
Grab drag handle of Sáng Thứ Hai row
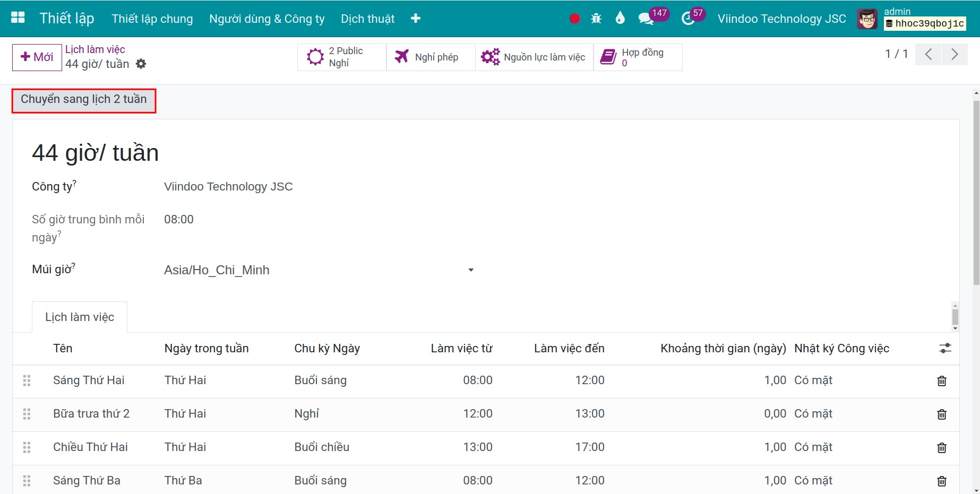(27, 380)
